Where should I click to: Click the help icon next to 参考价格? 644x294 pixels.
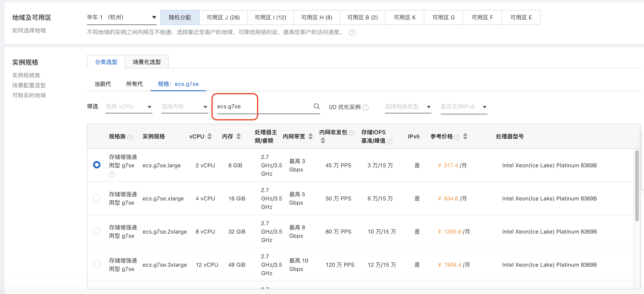tap(458, 137)
